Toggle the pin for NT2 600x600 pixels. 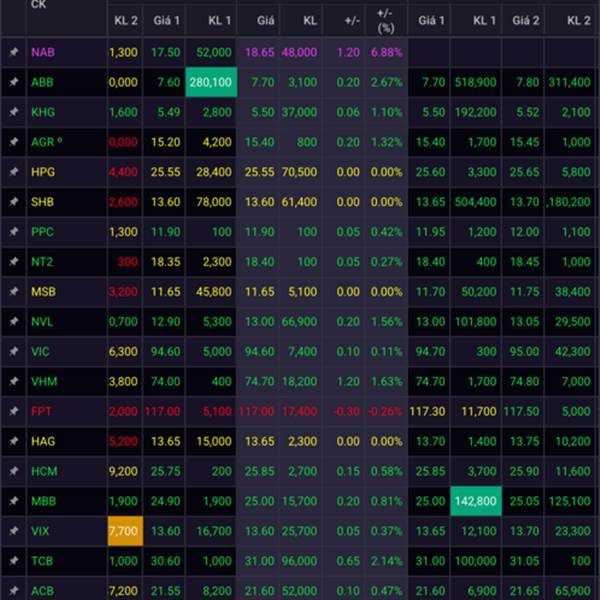(x=14, y=261)
